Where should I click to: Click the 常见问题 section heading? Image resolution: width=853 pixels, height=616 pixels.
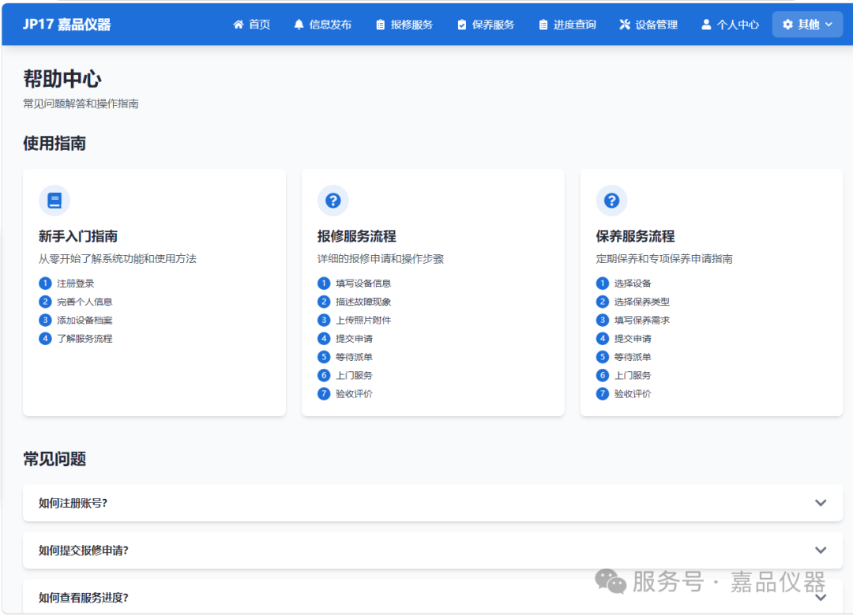tap(54, 459)
